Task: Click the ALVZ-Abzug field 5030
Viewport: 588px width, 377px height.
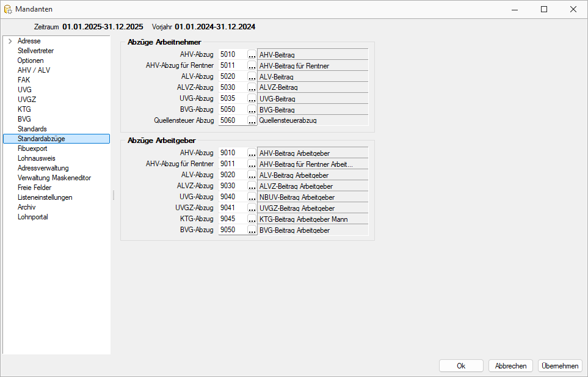Action: point(233,87)
